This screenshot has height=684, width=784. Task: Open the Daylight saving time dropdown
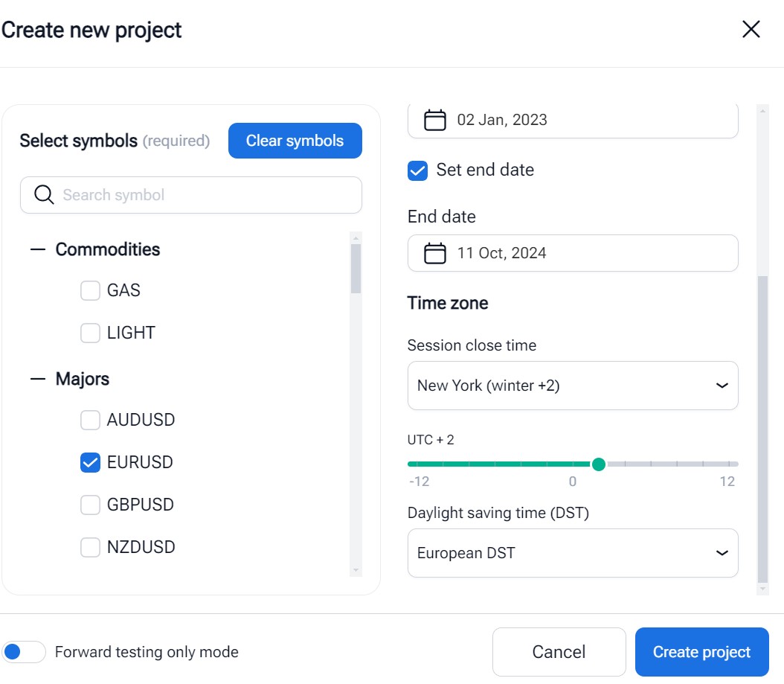573,553
